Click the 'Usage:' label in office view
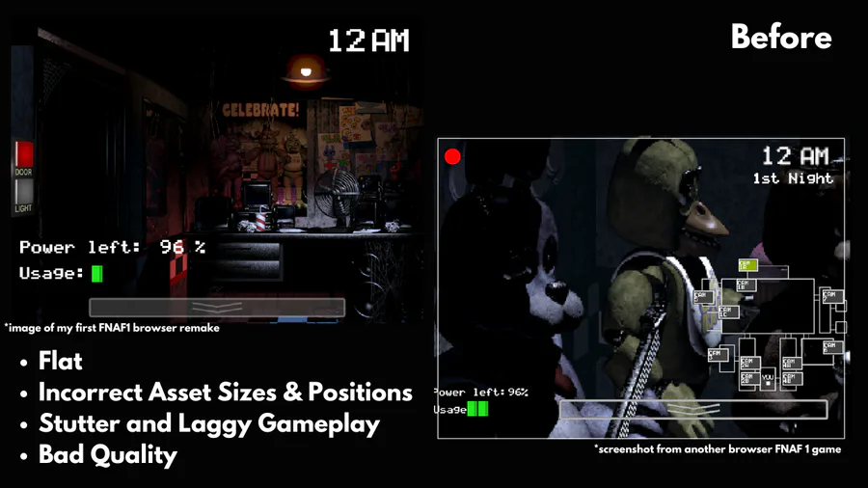 [51, 273]
